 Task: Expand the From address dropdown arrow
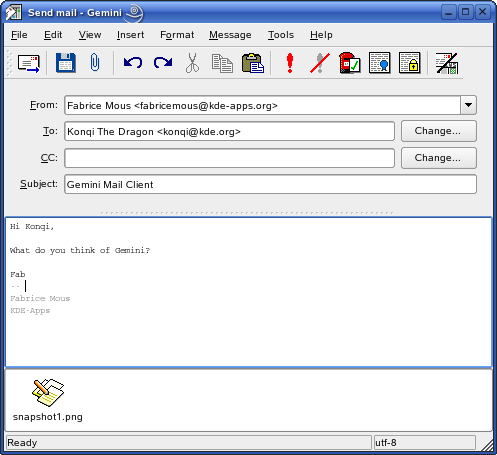(x=468, y=105)
